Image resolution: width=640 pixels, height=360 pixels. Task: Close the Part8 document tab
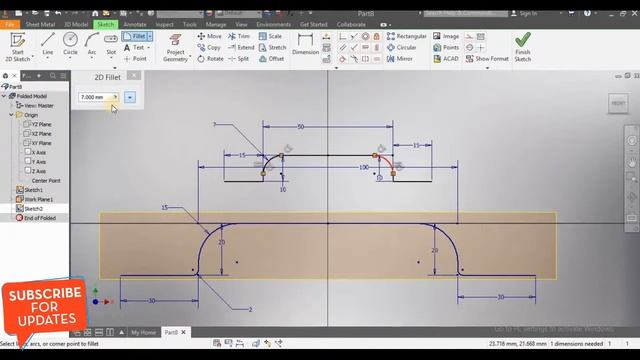click(184, 332)
